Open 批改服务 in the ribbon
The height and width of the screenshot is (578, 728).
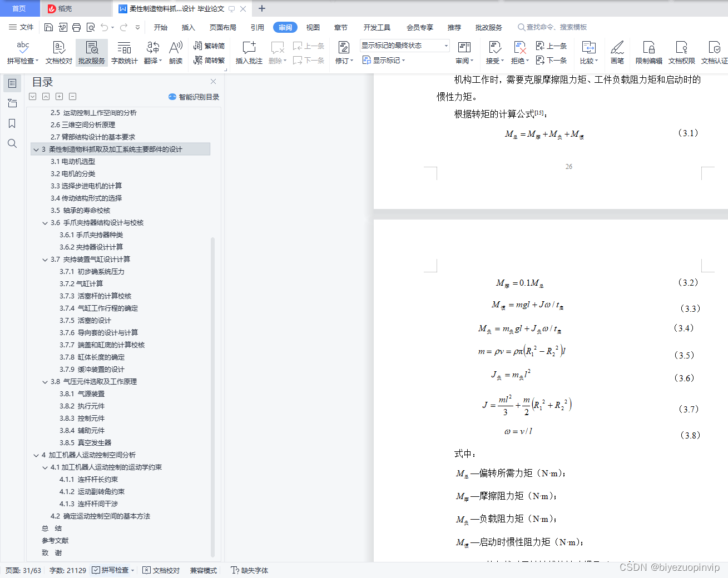point(92,53)
